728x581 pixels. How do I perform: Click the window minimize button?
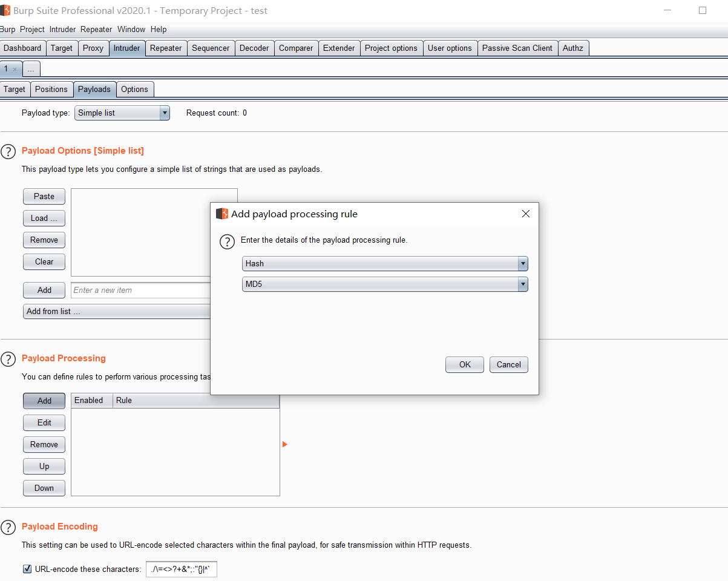point(667,10)
